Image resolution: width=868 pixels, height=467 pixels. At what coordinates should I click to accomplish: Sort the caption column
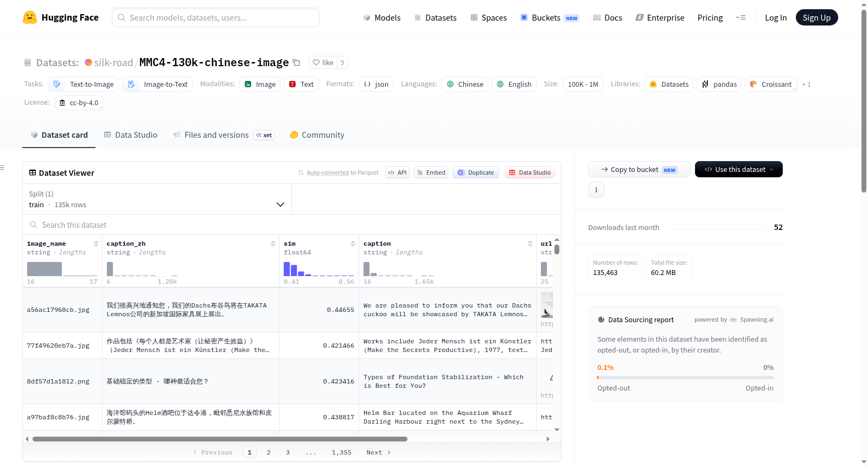[x=530, y=244]
